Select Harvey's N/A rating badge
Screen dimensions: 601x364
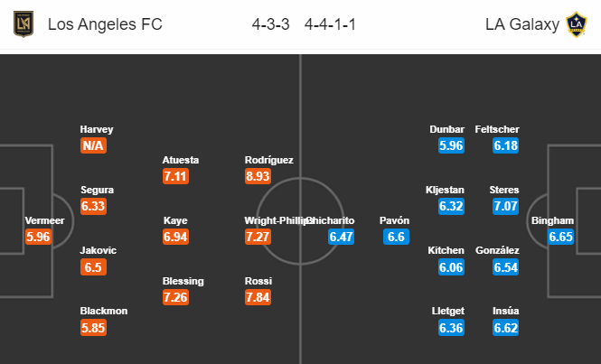93,145
